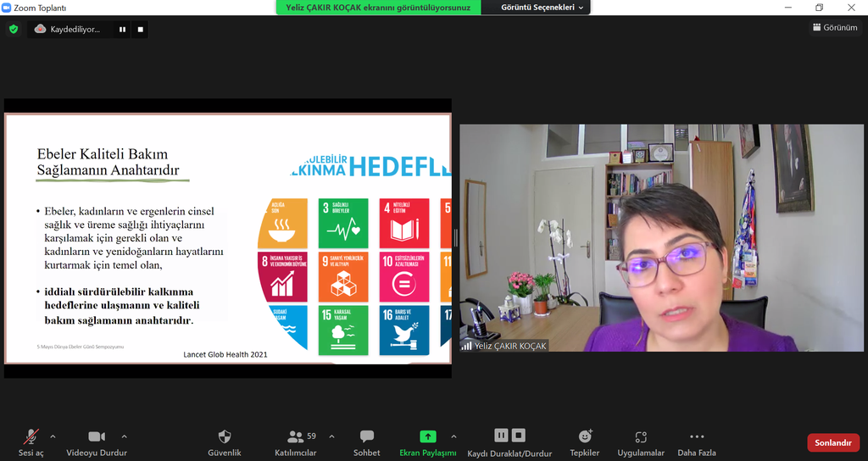Click SDG 10 Eşitsizliklerin Azaltılması tile

coord(404,277)
